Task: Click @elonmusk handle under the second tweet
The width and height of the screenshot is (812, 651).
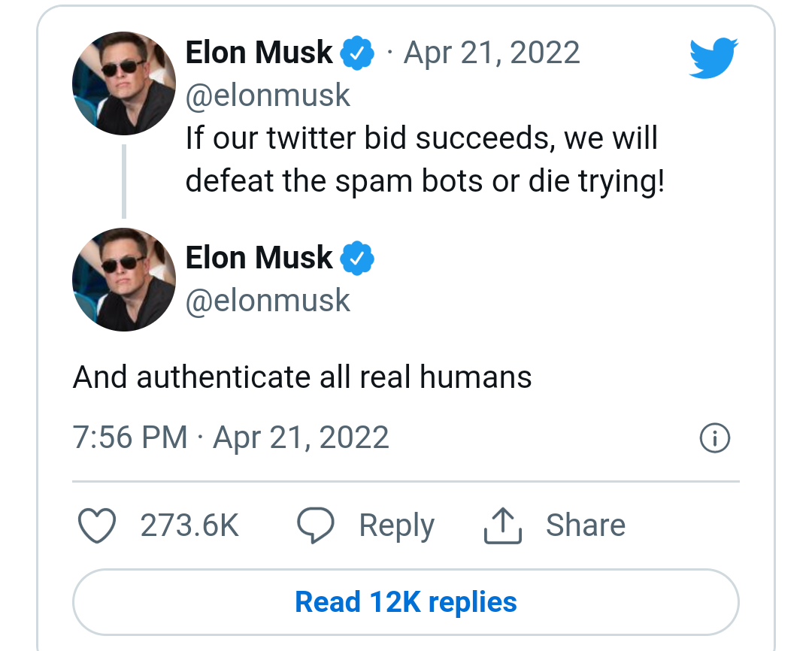Action: [x=268, y=300]
